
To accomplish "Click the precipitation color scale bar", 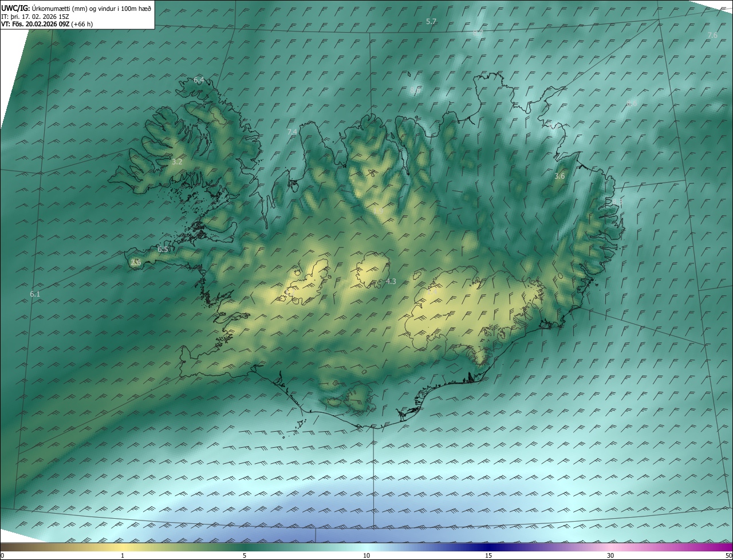I will tap(366, 547).
